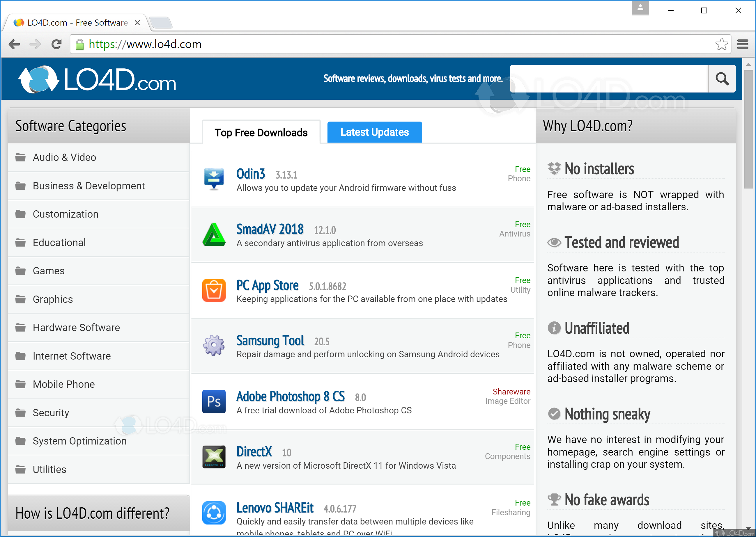
Task: Click the Odin3 download app icon
Action: click(x=214, y=179)
